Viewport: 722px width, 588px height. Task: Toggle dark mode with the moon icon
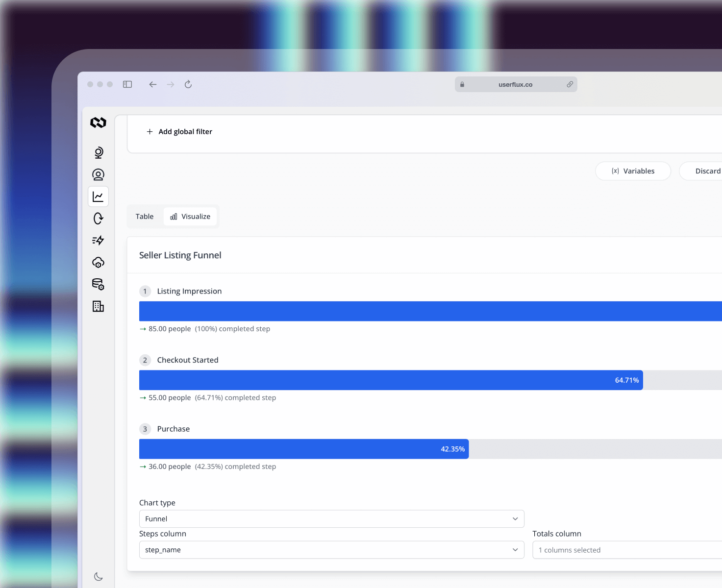tap(98, 576)
